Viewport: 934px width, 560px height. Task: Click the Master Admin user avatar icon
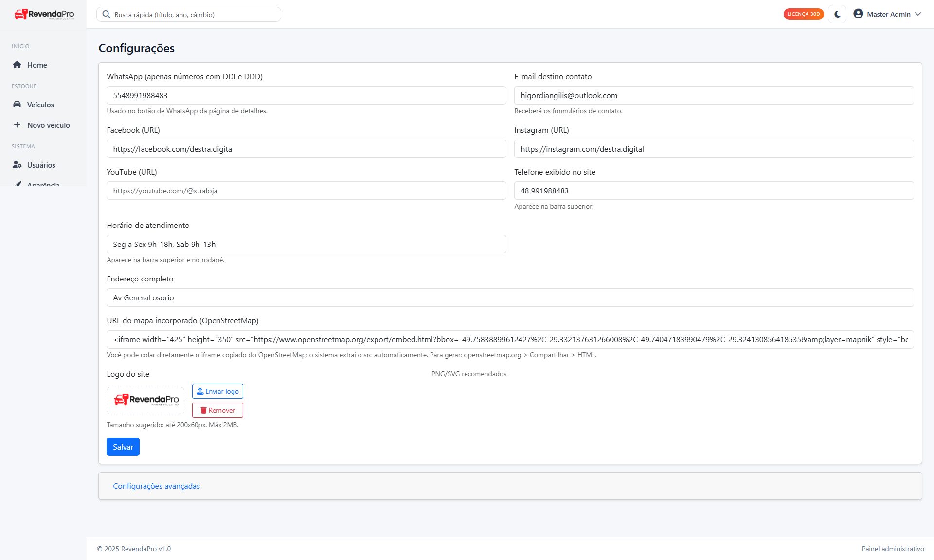pyautogui.click(x=858, y=14)
